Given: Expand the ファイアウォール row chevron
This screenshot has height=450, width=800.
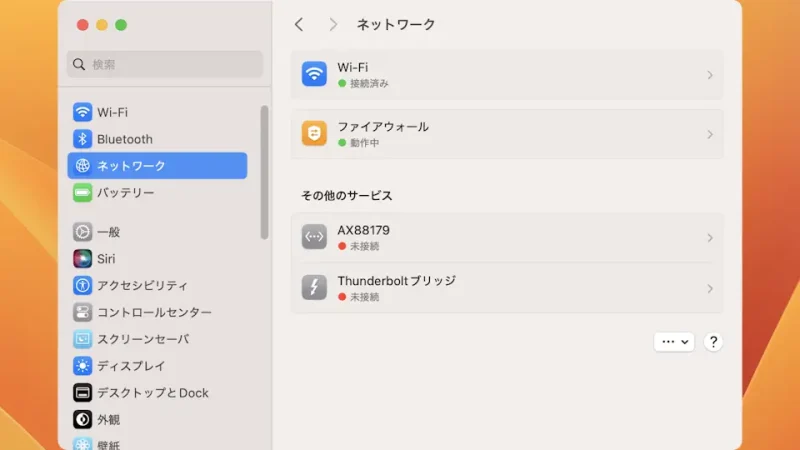Looking at the screenshot, I should click(x=710, y=135).
